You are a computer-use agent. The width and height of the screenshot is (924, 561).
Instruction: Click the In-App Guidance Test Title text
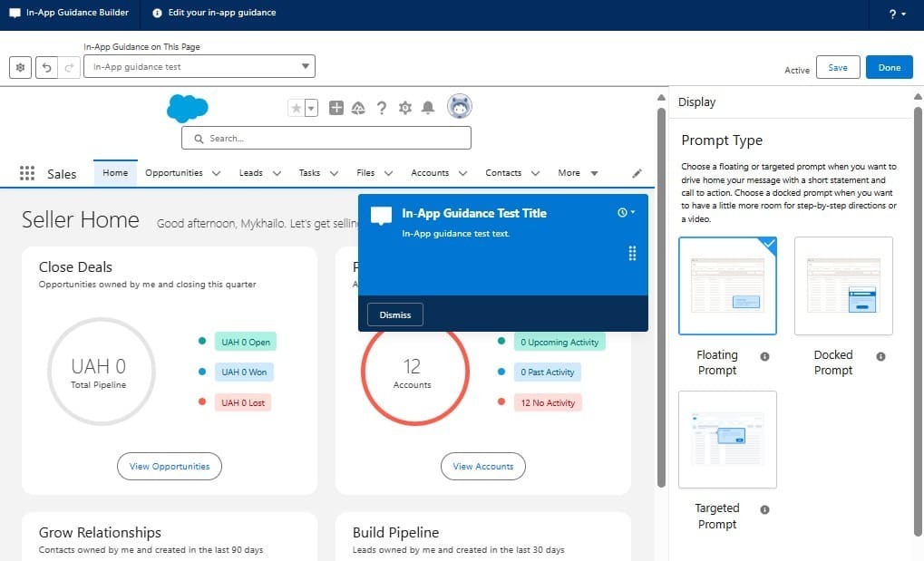coord(474,213)
